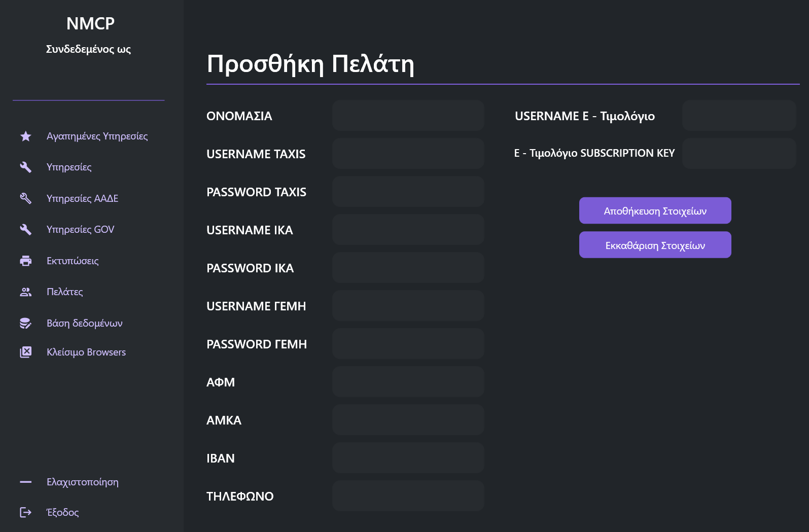Click the printer icon for Εκτυπώσεις
This screenshot has width=809, height=532.
click(26, 261)
